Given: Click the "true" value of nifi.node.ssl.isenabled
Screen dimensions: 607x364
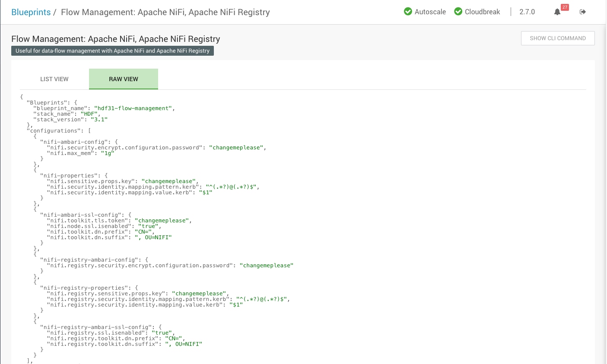Looking at the screenshot, I should tap(148, 226).
